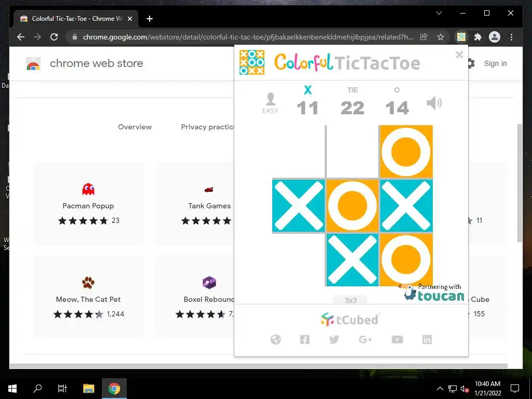Open the tCubed website globe icon

[275, 339]
